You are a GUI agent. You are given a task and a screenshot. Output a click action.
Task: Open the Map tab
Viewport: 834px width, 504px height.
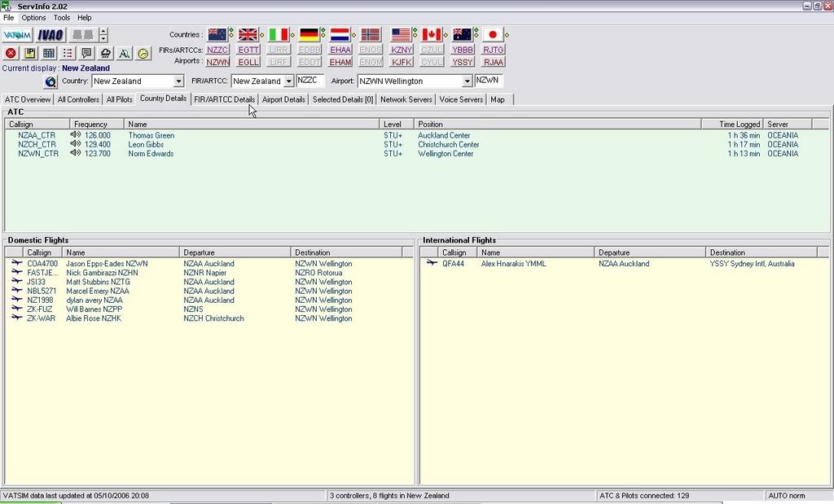tap(497, 99)
